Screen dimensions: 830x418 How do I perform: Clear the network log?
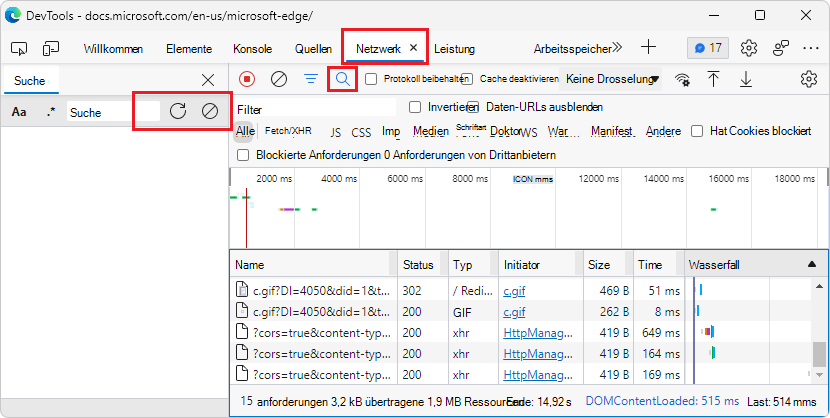279,79
